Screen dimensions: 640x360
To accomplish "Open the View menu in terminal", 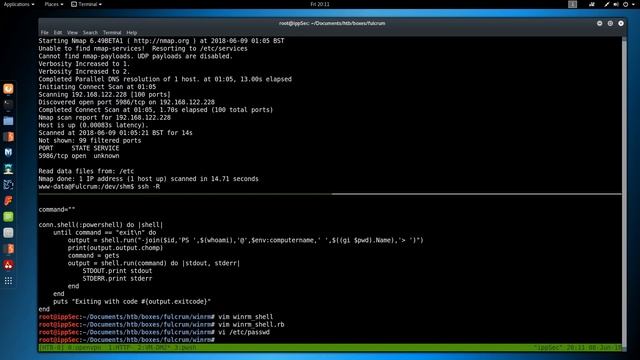I will (72, 32).
